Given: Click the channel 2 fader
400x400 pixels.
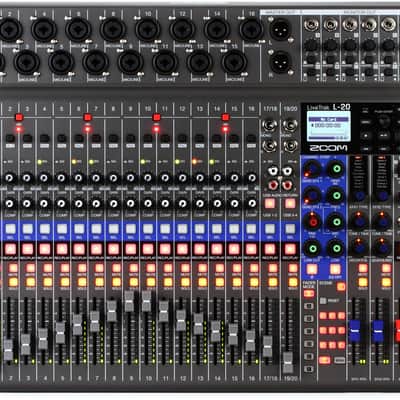Looking at the screenshot, I should coord(8,349).
